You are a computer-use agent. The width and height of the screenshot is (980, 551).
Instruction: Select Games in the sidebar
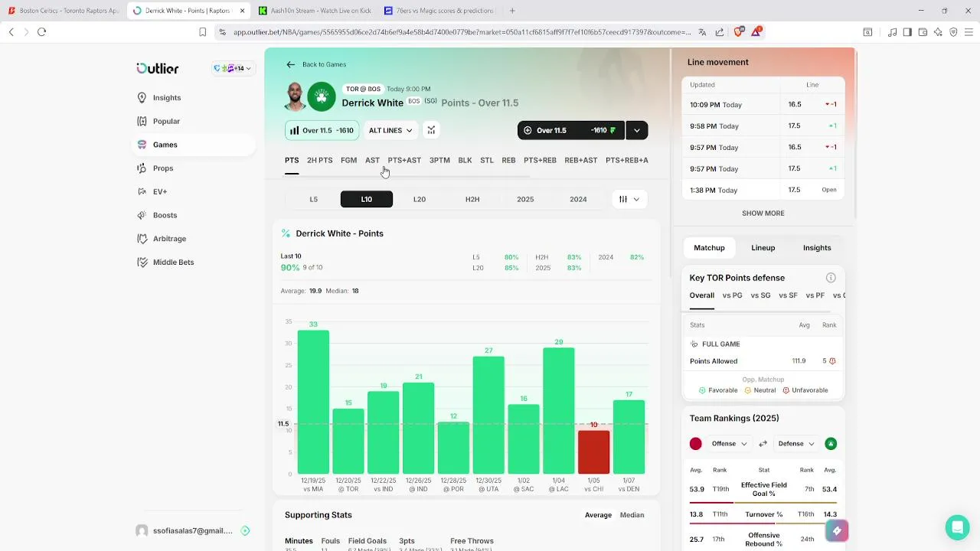pyautogui.click(x=165, y=145)
